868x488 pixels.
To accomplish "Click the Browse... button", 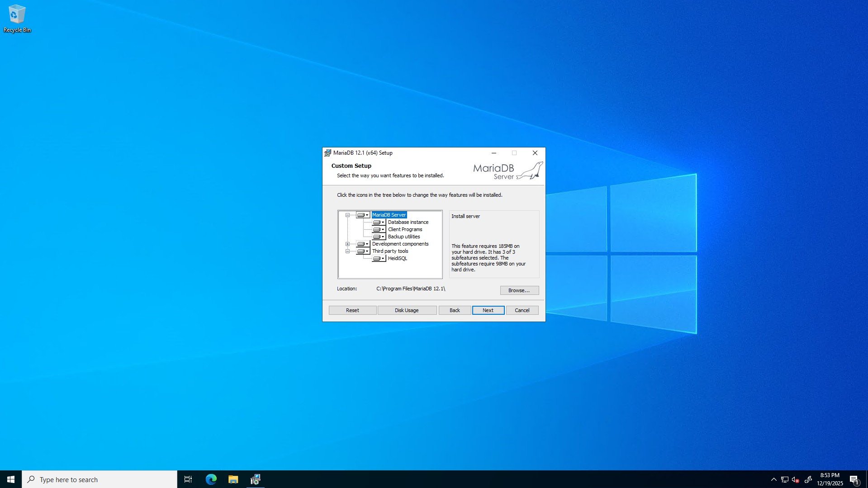I will click(x=519, y=290).
